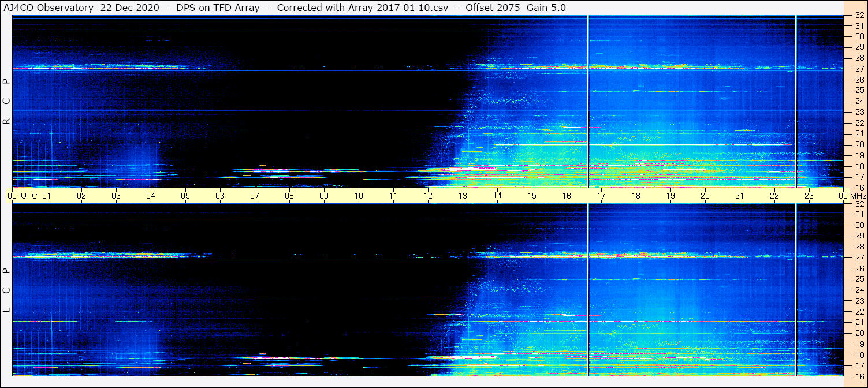Click the 27 MHz label of RCP panel
This screenshot has height=388, width=868.
[859, 69]
